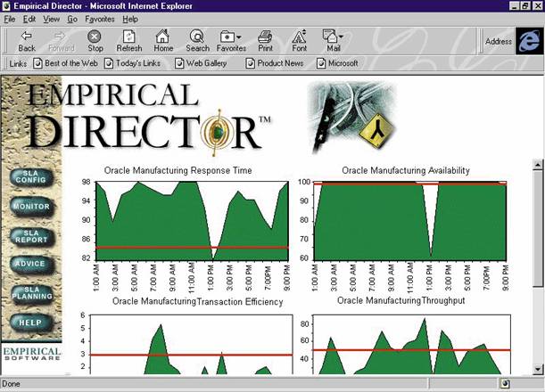Expand the Favorites toolbar dropdown arrow
The height and width of the screenshot is (392, 545).
[239, 37]
